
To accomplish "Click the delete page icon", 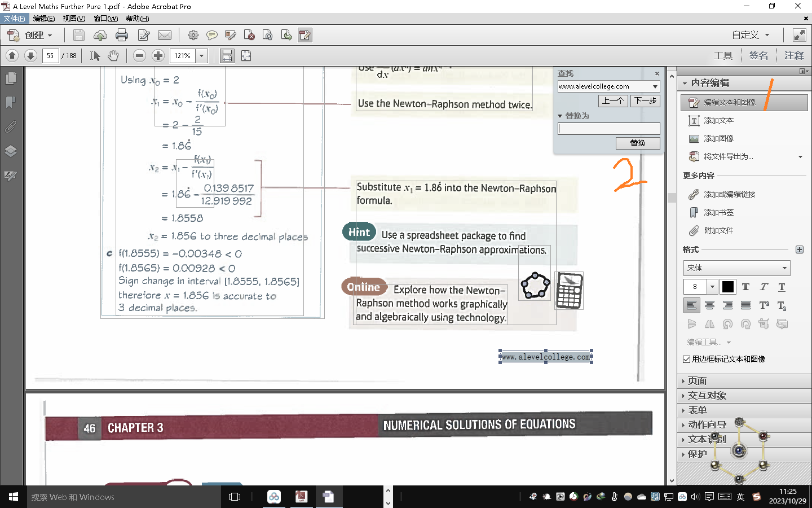I will click(x=249, y=35).
